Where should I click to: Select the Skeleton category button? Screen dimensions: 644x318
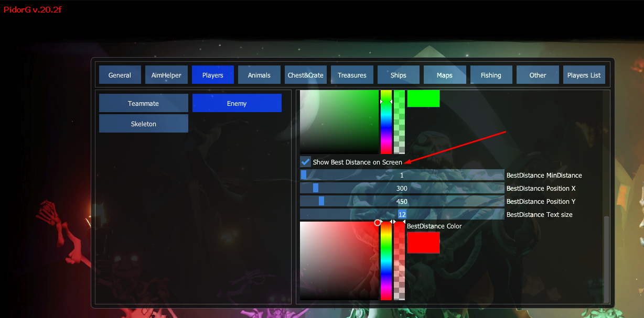(143, 124)
